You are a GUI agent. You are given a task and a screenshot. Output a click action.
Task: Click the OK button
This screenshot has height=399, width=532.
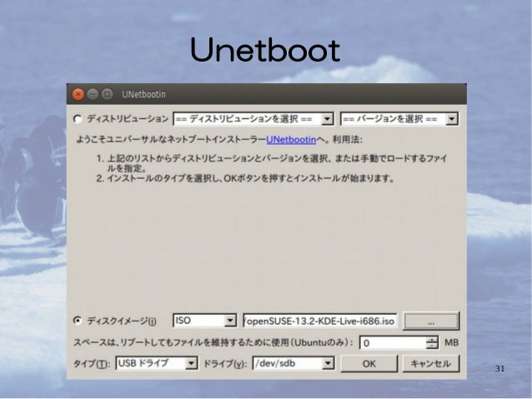coord(369,363)
